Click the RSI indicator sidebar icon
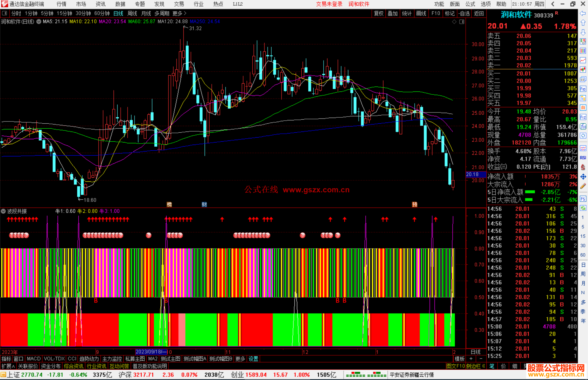The image size is (588, 380). click(583, 158)
